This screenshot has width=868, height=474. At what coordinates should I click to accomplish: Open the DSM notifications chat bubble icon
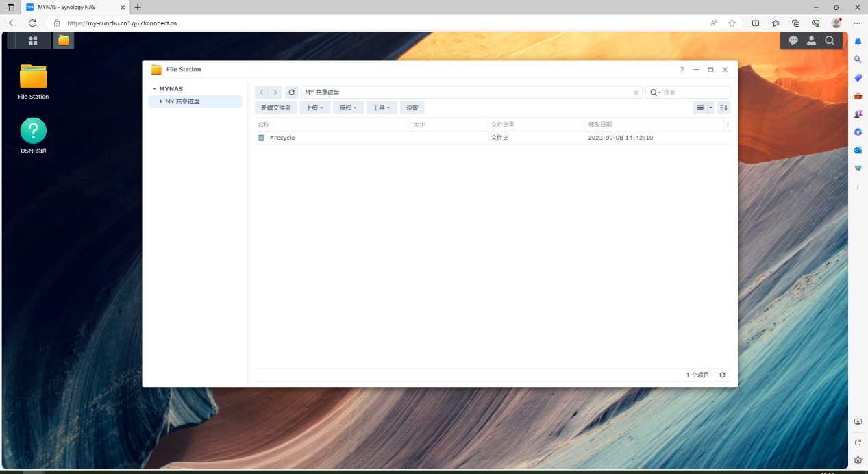[793, 40]
